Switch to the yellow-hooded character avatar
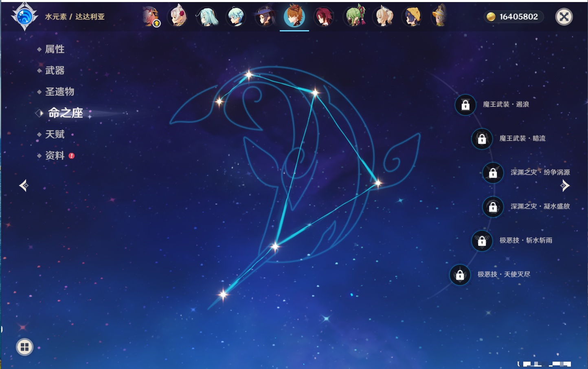The height and width of the screenshot is (369, 588). click(412, 17)
